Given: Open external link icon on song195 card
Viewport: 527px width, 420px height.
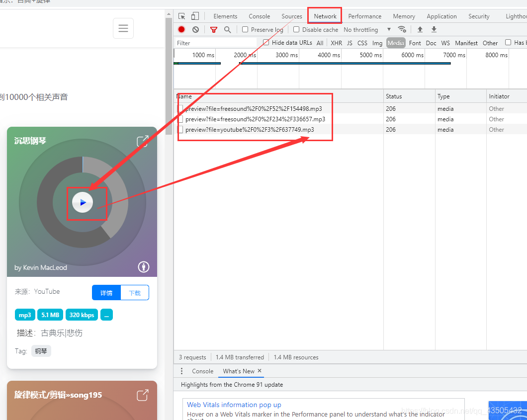Looking at the screenshot, I should (x=143, y=395).
